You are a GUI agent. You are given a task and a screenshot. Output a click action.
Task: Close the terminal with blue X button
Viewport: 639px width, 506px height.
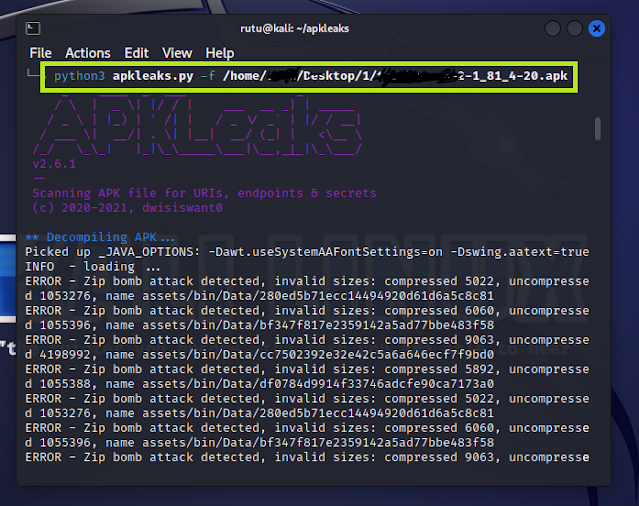tap(597, 29)
